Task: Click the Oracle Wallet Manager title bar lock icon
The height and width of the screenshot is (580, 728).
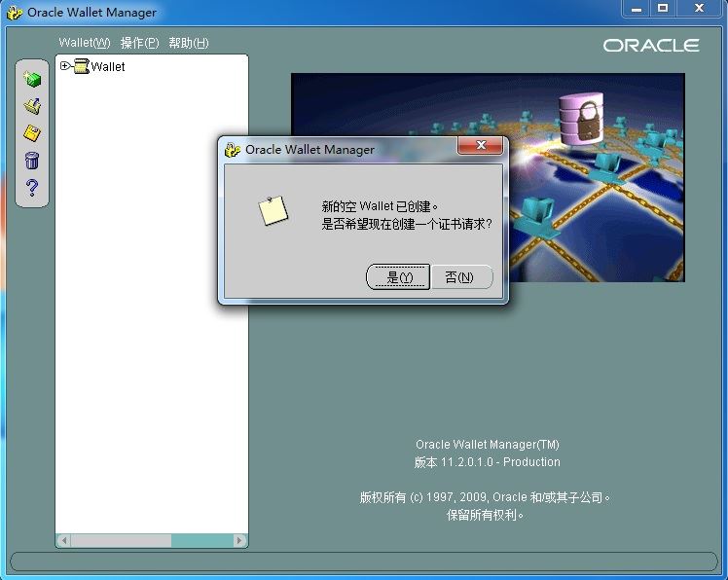Action: (15, 13)
